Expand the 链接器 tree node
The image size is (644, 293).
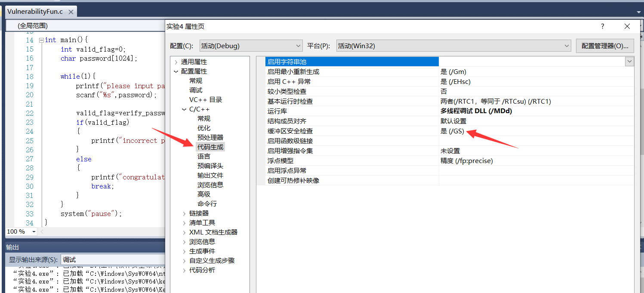tap(185, 213)
